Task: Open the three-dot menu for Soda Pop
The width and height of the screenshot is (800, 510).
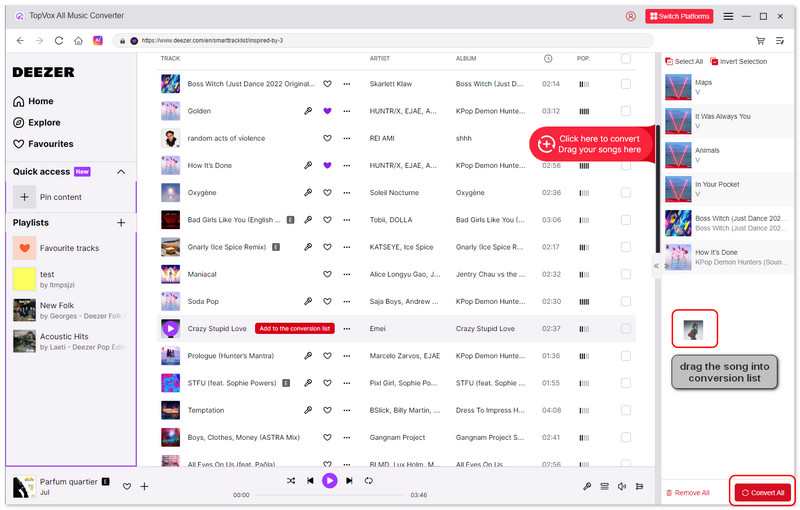Action: tap(347, 301)
